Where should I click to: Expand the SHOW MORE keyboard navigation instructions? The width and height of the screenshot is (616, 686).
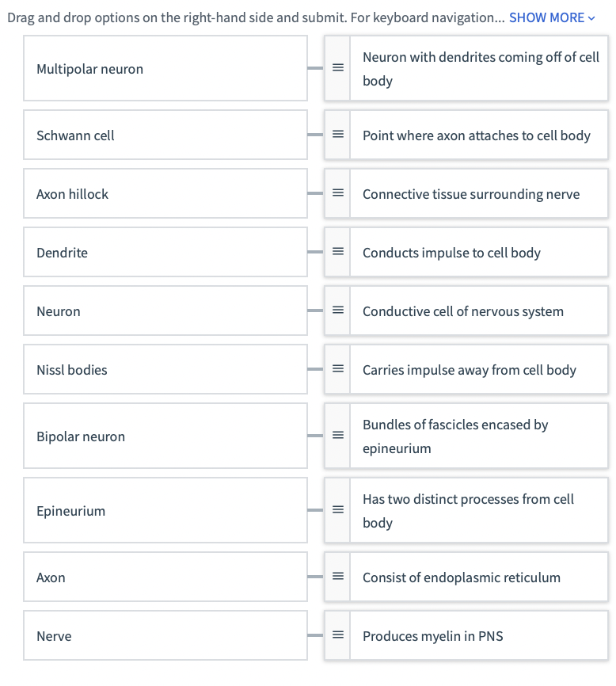[x=545, y=17]
